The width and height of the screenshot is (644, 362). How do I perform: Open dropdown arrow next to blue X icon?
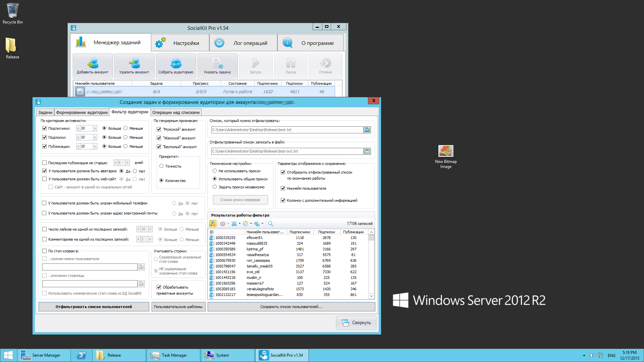pos(239,224)
